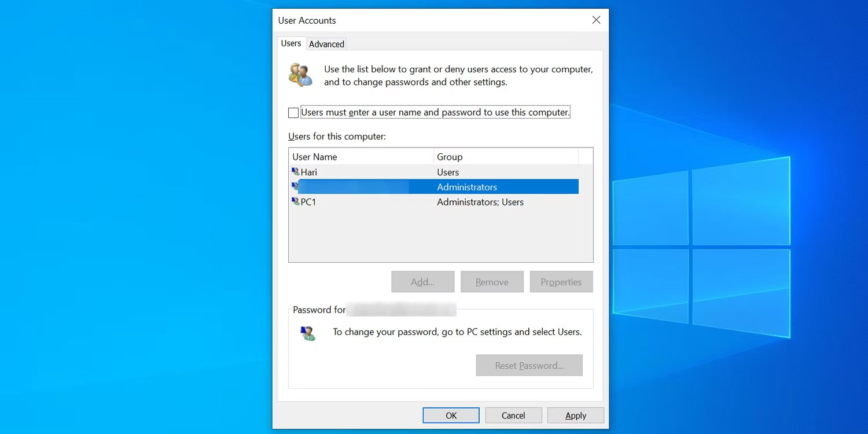The height and width of the screenshot is (434, 868).
Task: Click the Reset Password button
Action: pos(529,365)
